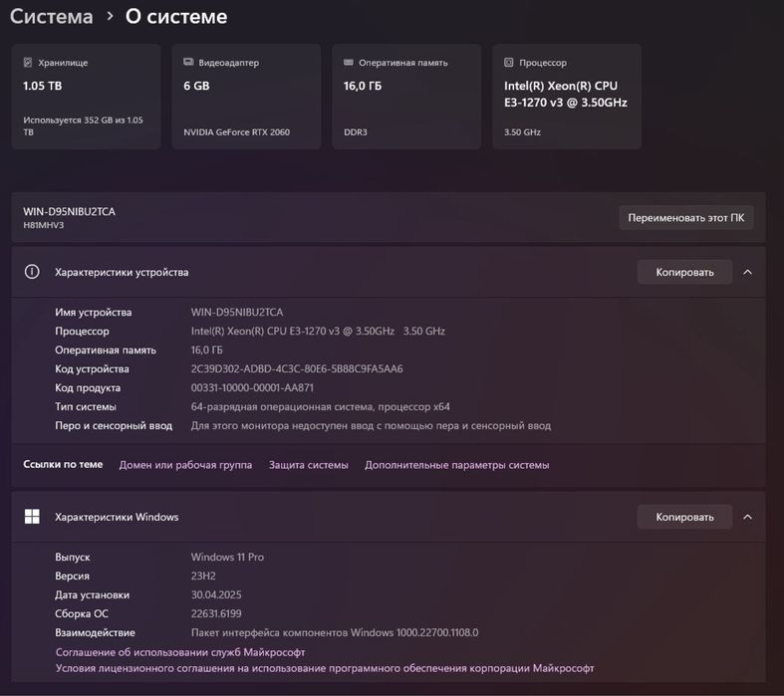
Task: Open the Видеоадаптер NVIDIA GeForce RTX 2060 card
Action: [x=246, y=97]
